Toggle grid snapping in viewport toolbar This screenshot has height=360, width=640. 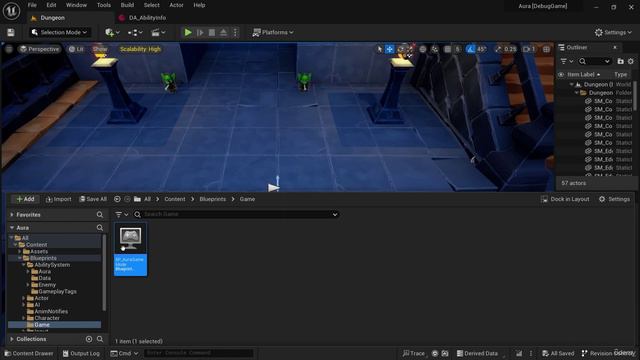pos(448,49)
